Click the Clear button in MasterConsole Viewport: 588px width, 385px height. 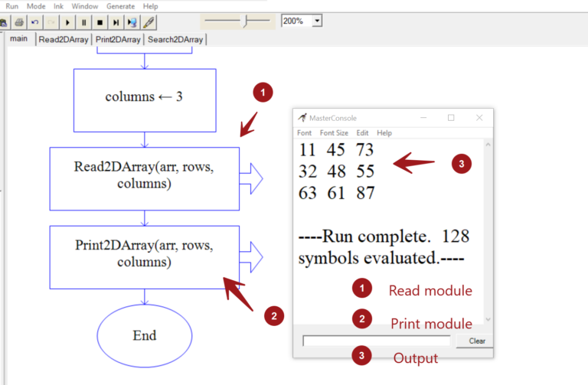(x=476, y=341)
